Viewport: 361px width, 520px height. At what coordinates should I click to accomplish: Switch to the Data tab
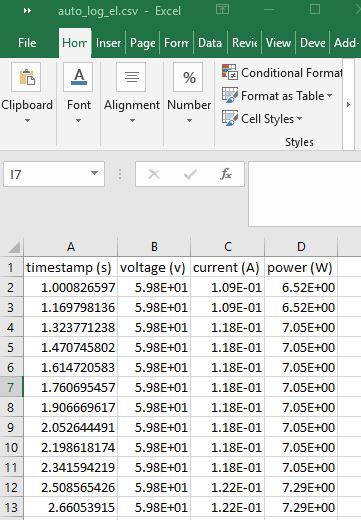(210, 43)
